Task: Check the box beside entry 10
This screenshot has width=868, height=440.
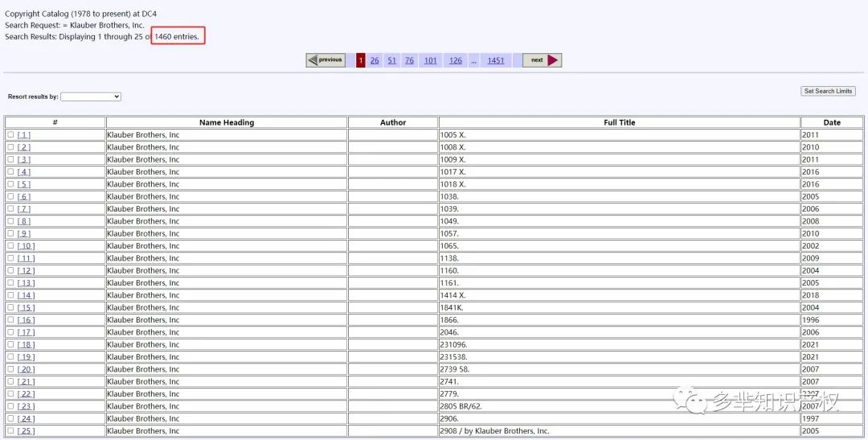Action: (x=11, y=246)
